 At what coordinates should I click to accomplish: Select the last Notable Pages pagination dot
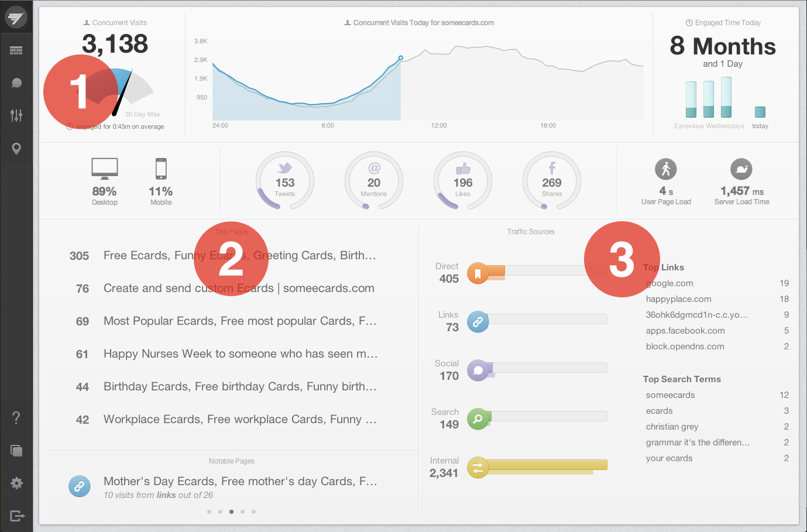(x=253, y=512)
